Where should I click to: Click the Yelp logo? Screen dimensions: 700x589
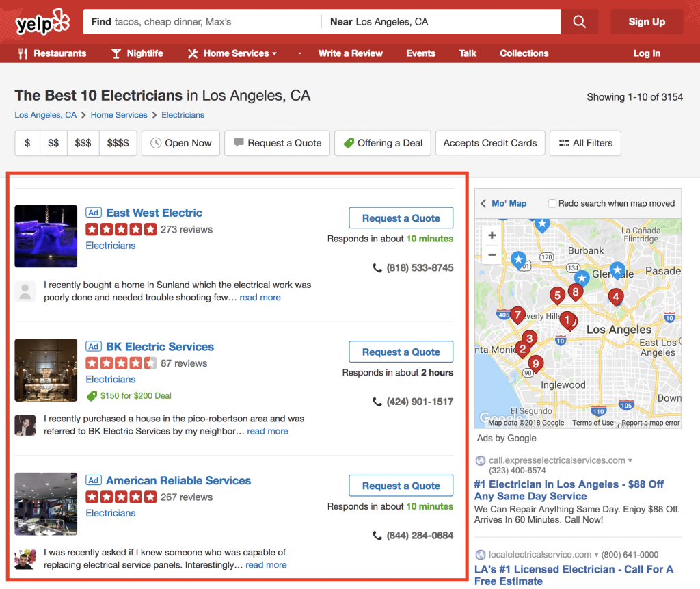pos(42,23)
